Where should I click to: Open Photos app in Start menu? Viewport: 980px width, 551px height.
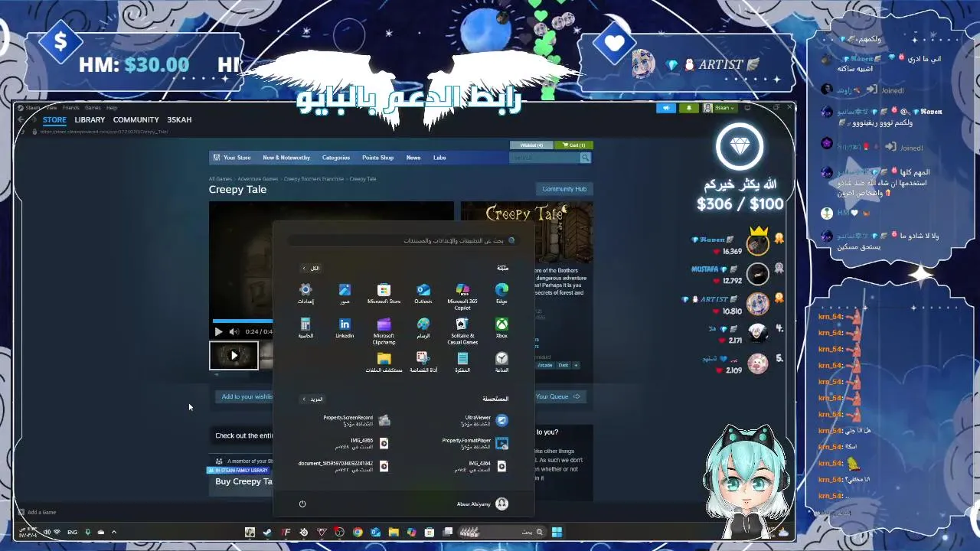pyautogui.click(x=345, y=294)
